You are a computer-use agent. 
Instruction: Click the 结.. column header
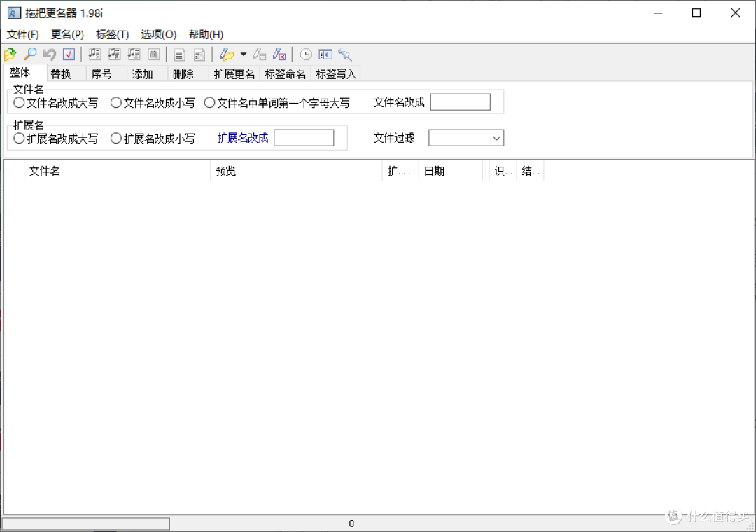point(531,171)
